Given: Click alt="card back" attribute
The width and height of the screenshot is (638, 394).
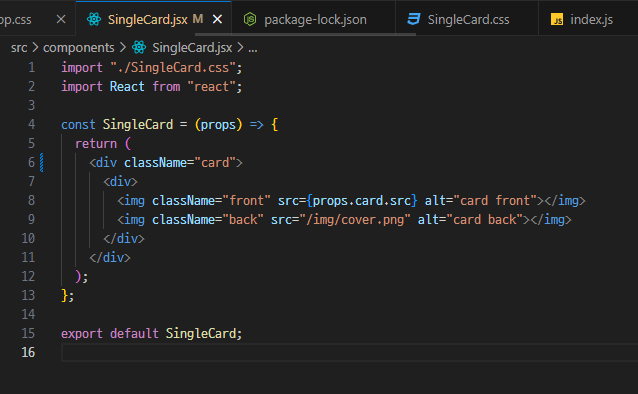Looking at the screenshot, I should (470, 220).
